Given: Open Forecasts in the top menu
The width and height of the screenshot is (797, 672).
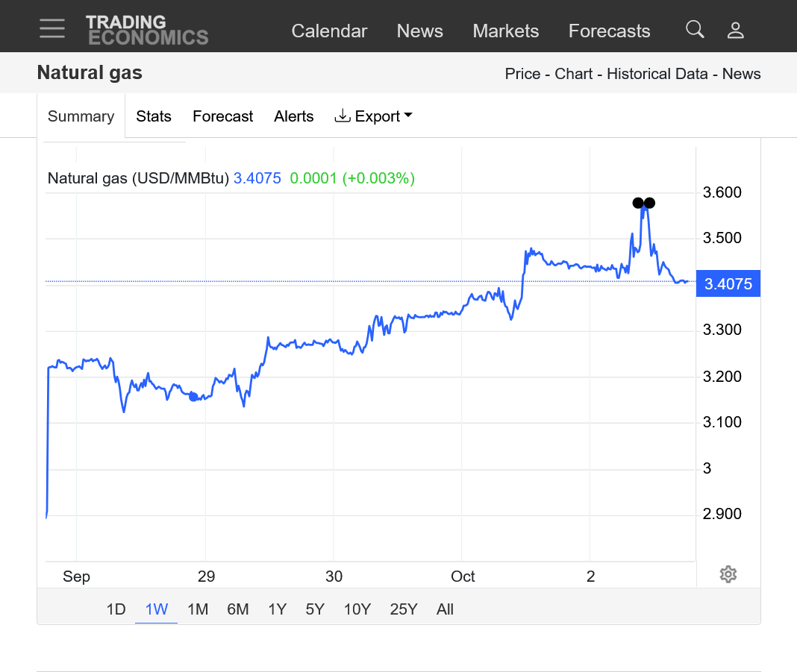Looking at the screenshot, I should tap(609, 31).
